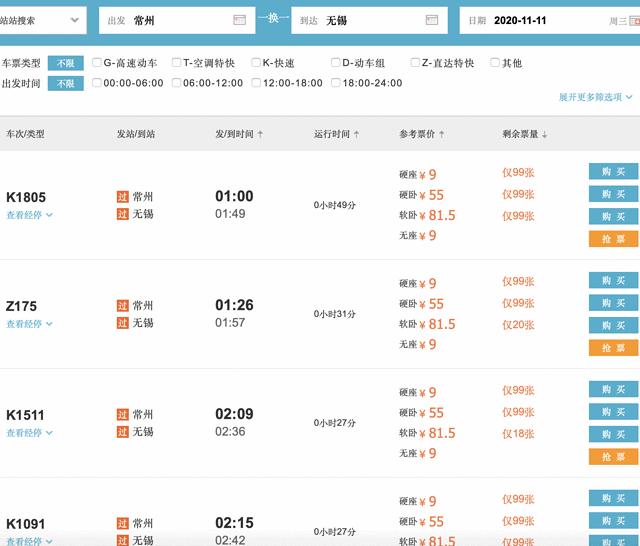Check the G-高速动车 train type box

click(x=97, y=63)
